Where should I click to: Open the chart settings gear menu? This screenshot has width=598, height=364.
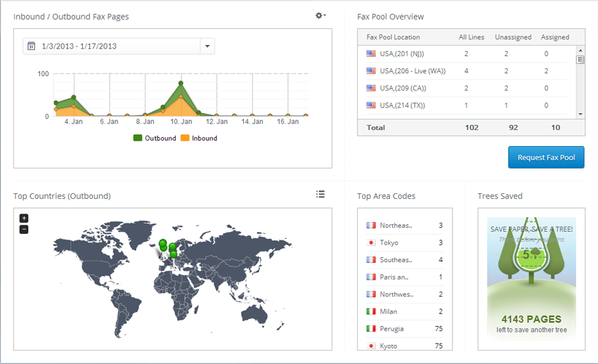(320, 15)
